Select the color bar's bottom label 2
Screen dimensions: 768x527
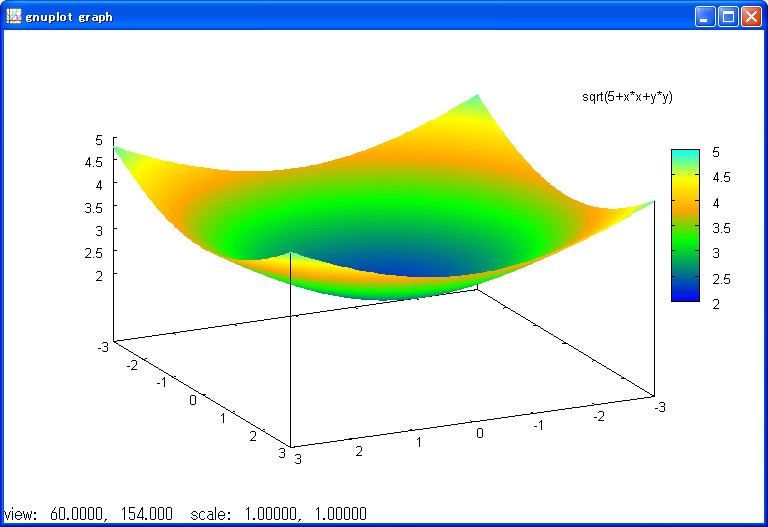click(x=716, y=304)
